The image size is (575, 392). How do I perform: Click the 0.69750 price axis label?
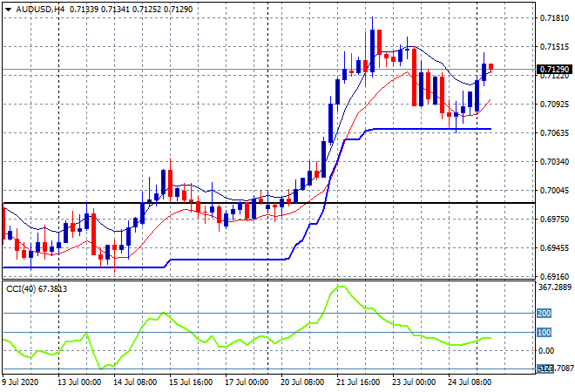pyautogui.click(x=554, y=219)
